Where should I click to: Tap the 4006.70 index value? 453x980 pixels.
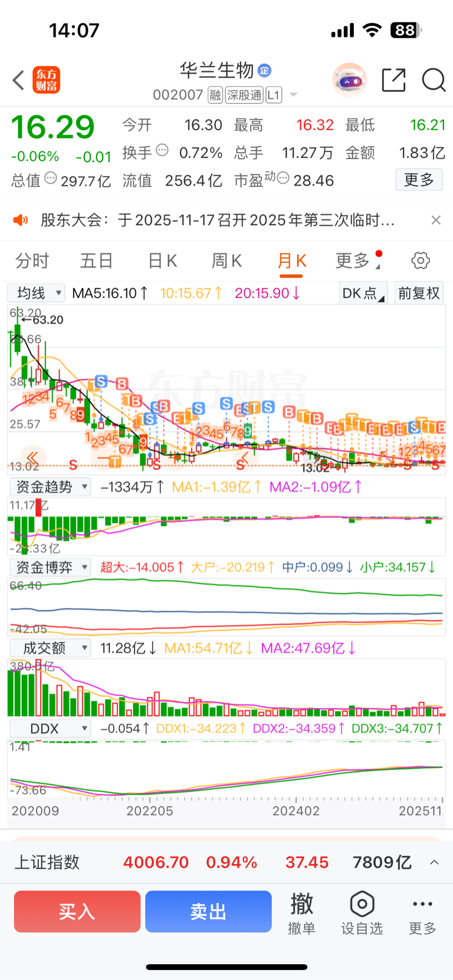pyautogui.click(x=156, y=862)
